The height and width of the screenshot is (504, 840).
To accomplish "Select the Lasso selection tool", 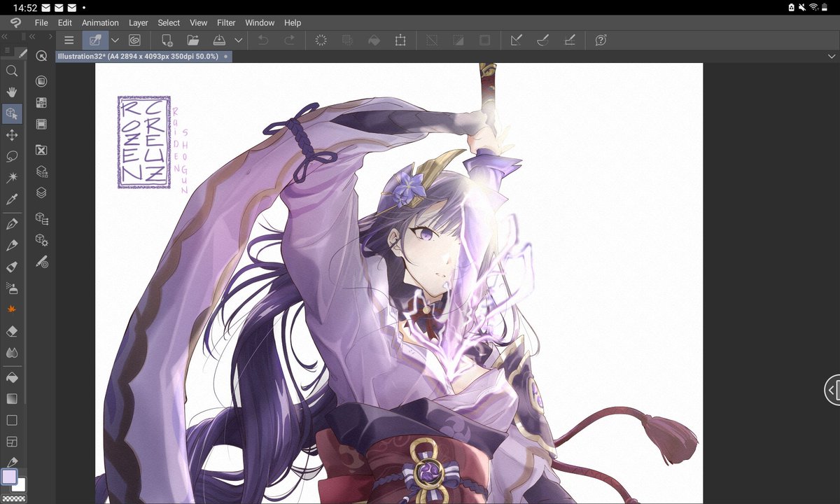I will (x=12, y=156).
